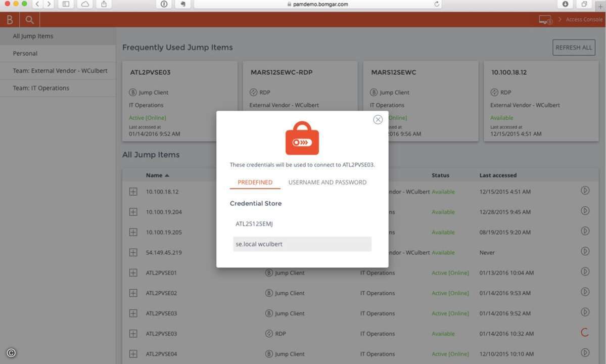Start a jump to ATL2PVSE04
Viewport: 606px width, 364px height.
tap(585, 352)
